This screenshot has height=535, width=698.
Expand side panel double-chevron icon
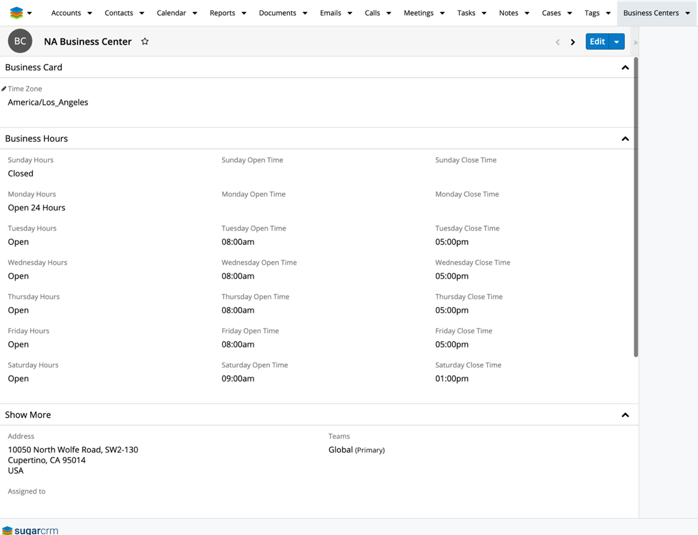click(635, 43)
